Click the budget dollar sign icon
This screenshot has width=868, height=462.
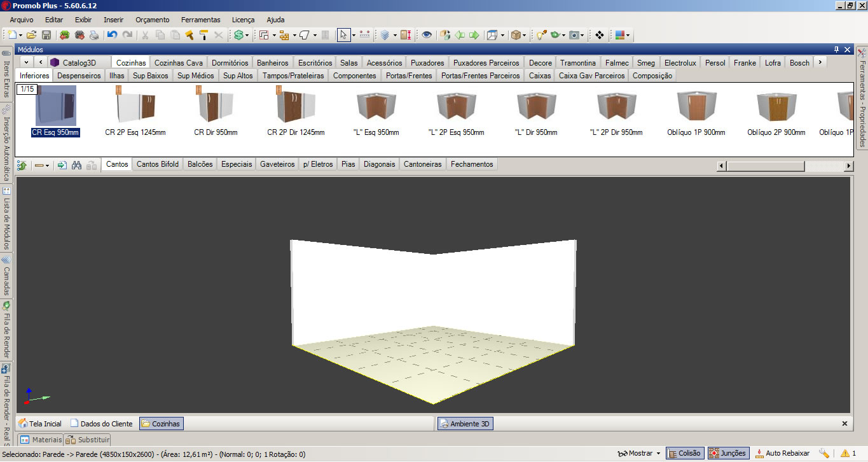238,35
